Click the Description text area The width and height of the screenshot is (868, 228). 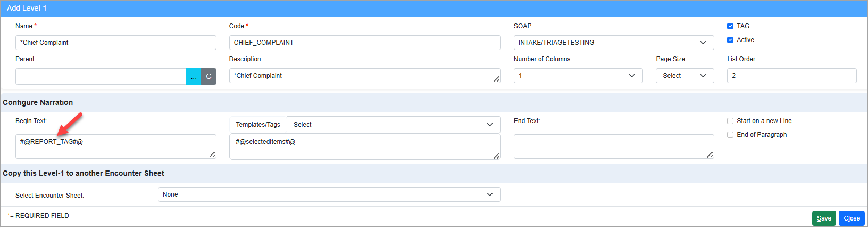(x=364, y=76)
